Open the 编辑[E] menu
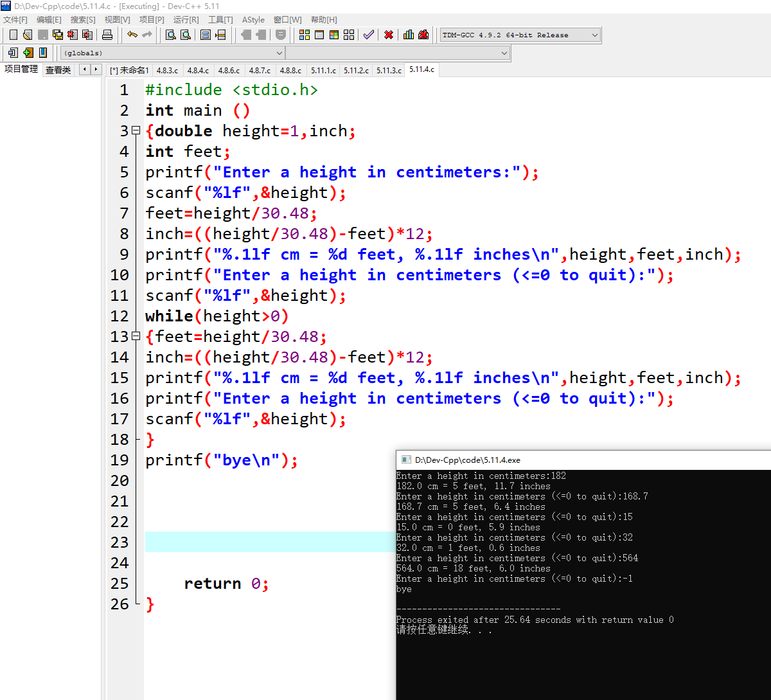 [49, 19]
